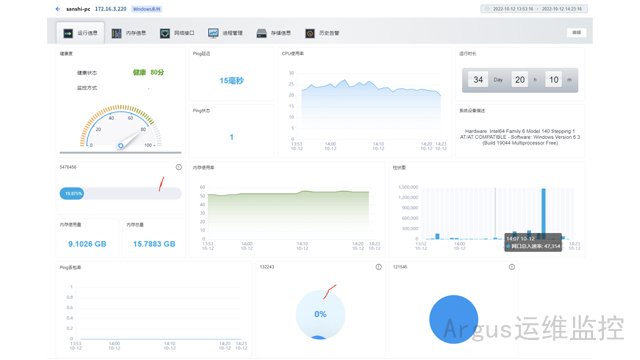Click end time 2022-10-12 14:23:16 field

(562, 9)
